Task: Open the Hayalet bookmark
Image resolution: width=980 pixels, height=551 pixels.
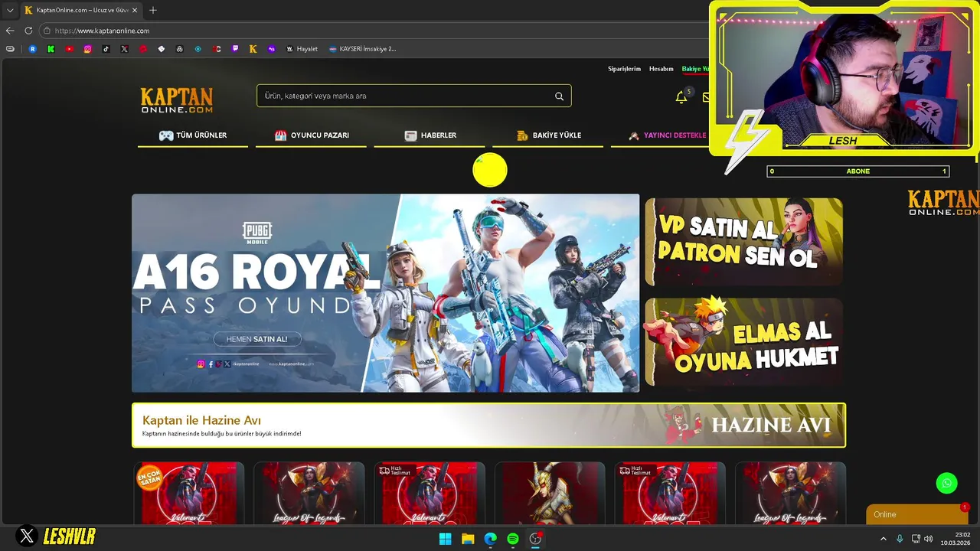Action: click(302, 49)
